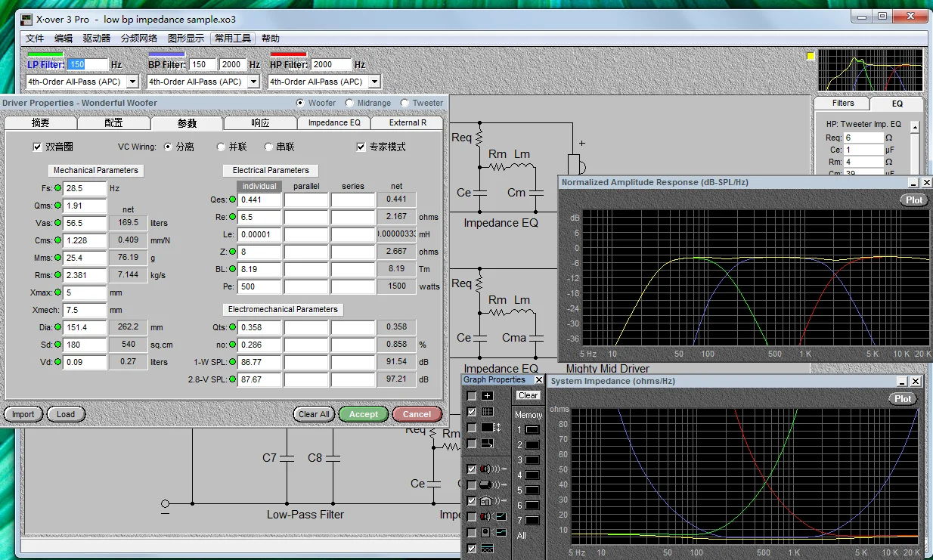Click the Clear button in Graph Properties
The image size is (933, 560).
coord(528,395)
